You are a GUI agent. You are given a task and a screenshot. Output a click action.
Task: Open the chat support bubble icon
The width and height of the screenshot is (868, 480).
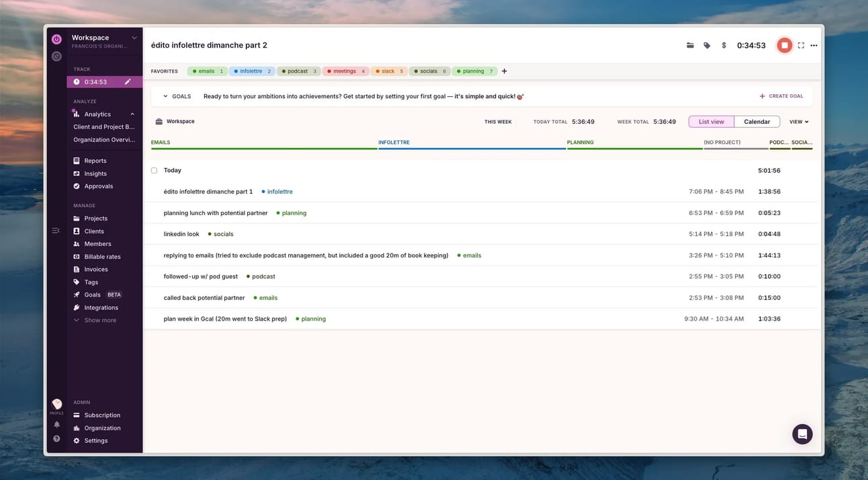(x=802, y=434)
